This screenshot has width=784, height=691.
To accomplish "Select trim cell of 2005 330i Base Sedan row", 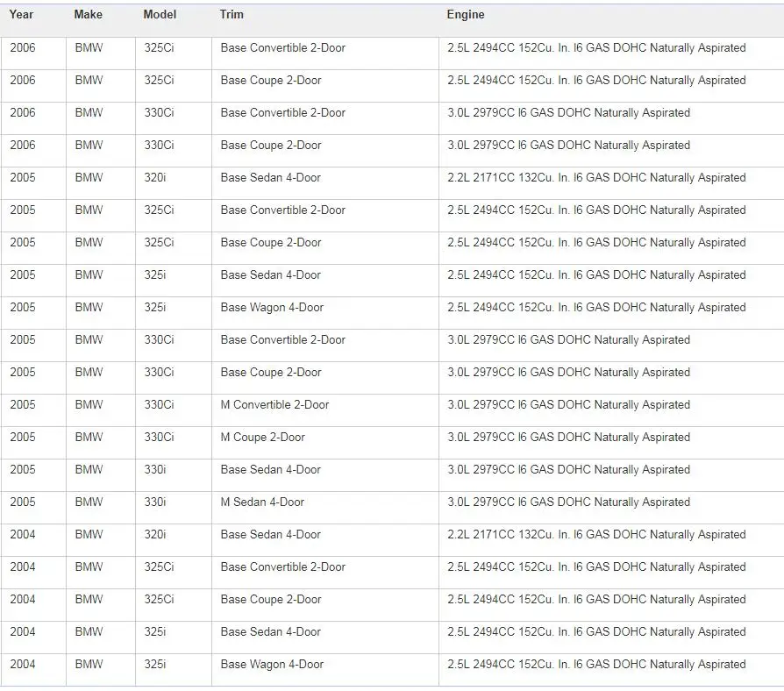I will (x=325, y=475).
